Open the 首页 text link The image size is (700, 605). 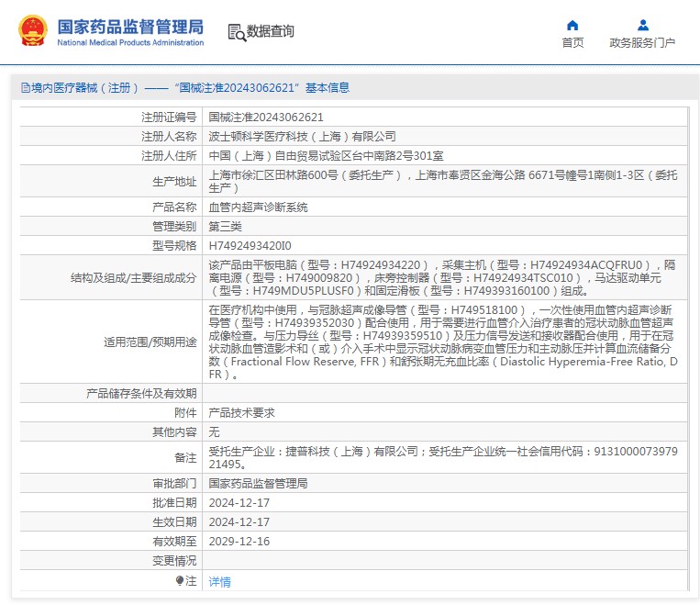coord(572,43)
